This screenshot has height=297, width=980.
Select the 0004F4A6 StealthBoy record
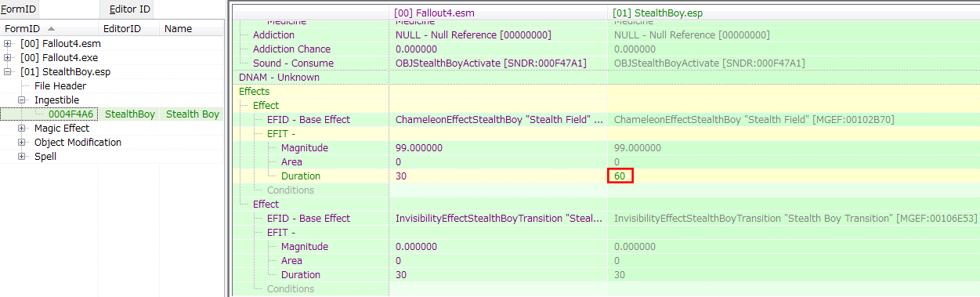112,114
